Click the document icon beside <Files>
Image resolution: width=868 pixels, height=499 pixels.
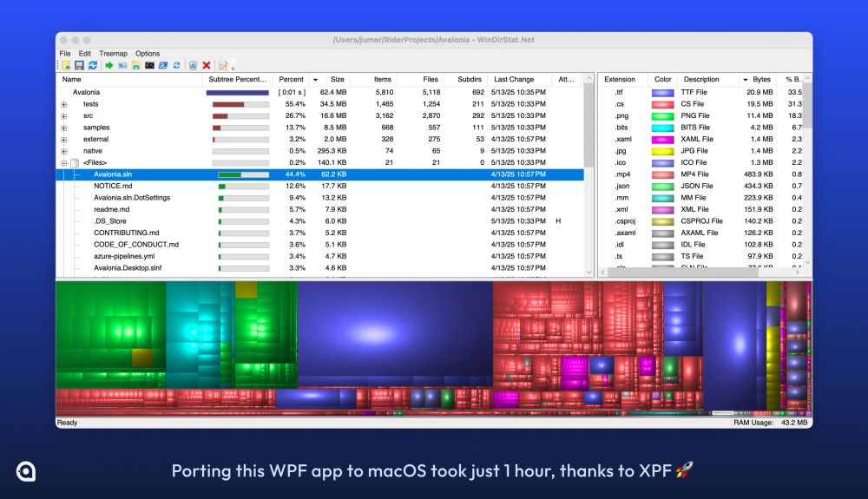tap(75, 162)
